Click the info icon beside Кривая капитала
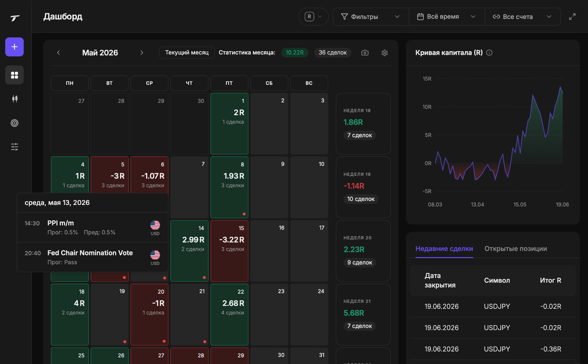 click(489, 53)
